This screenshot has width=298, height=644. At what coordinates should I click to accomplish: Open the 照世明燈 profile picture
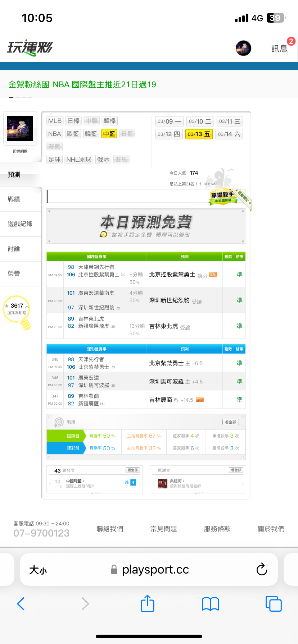pos(20,128)
